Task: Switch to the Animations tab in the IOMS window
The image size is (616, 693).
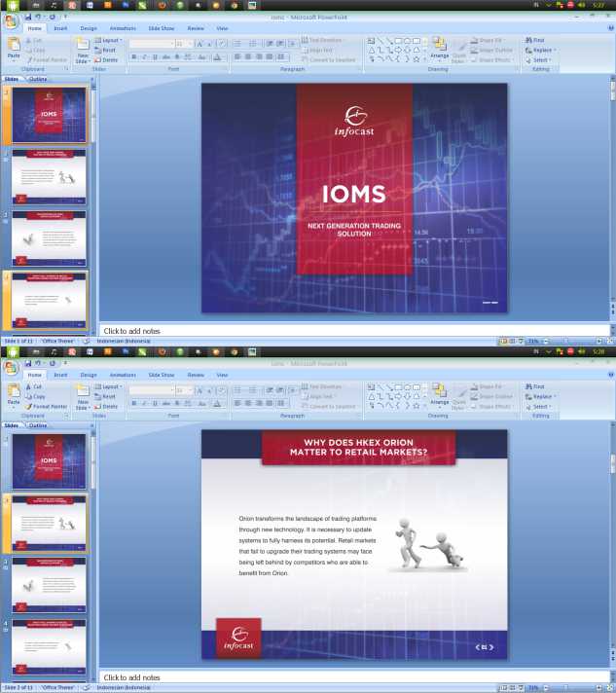Action: (x=123, y=28)
